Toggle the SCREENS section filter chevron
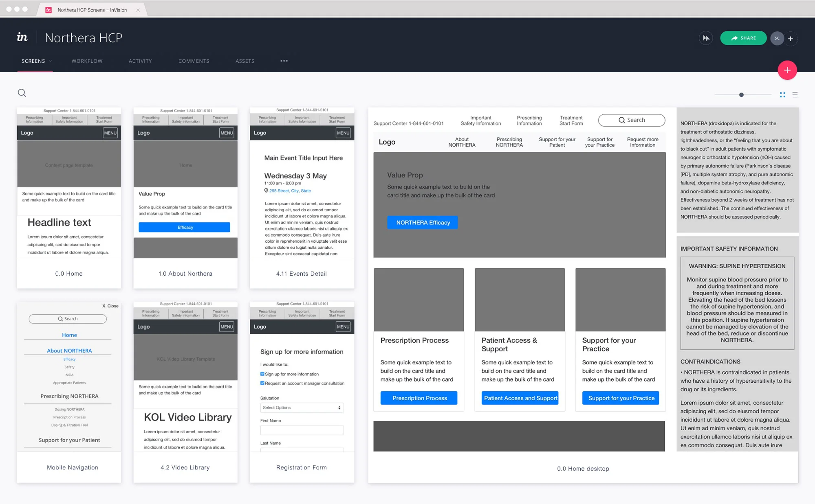The image size is (815, 504). point(51,61)
